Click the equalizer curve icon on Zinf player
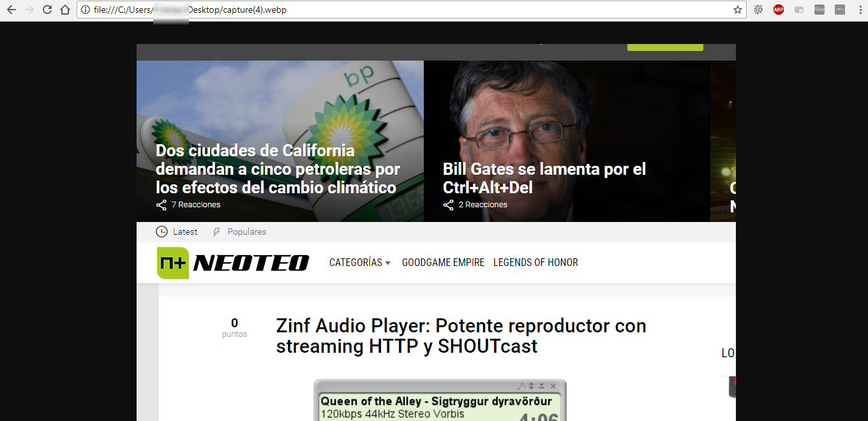The height and width of the screenshot is (421, 868). click(x=521, y=386)
